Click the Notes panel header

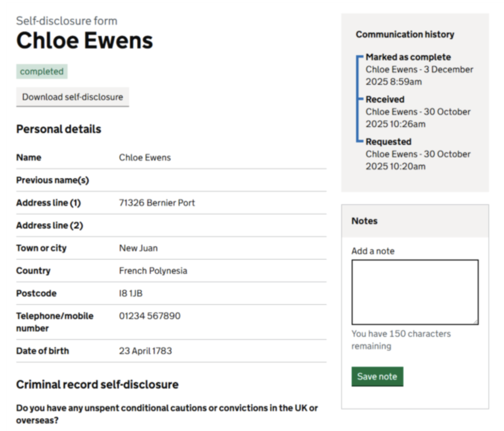pyautogui.click(x=414, y=221)
